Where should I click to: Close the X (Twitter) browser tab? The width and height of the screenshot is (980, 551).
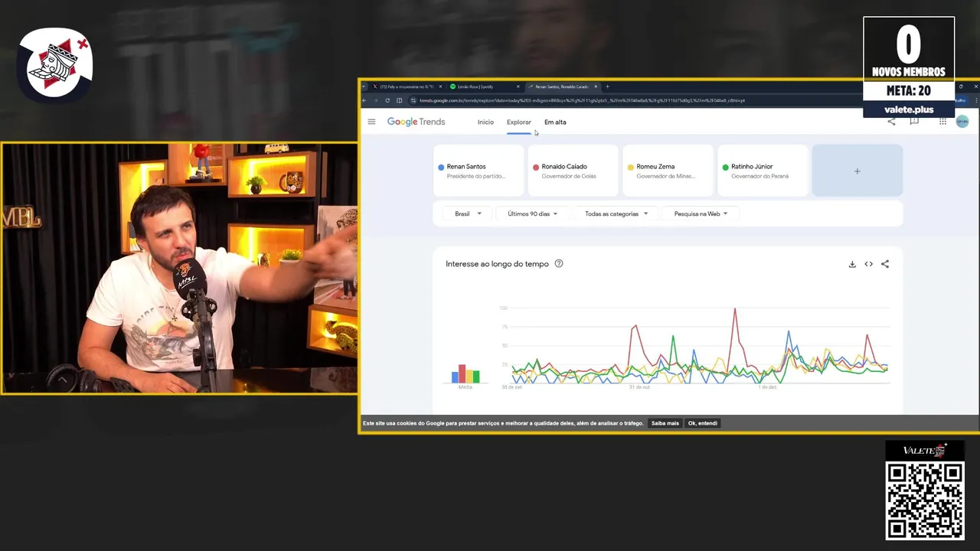(x=440, y=86)
